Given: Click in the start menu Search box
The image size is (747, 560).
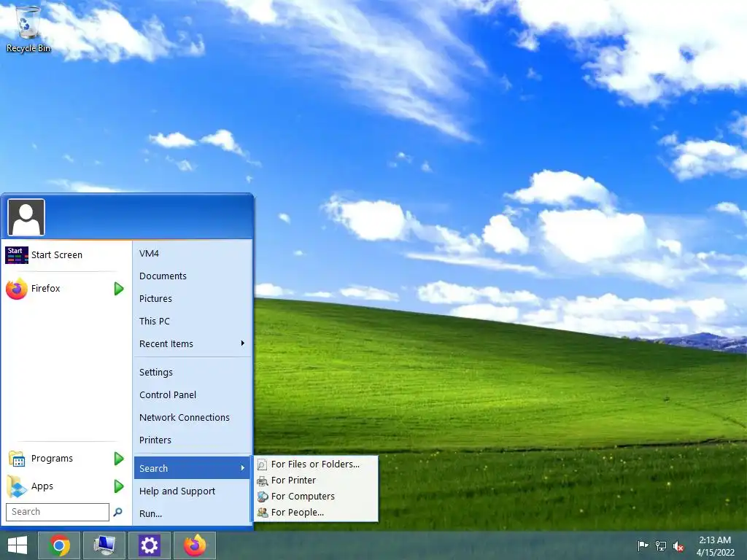Looking at the screenshot, I should [58, 512].
